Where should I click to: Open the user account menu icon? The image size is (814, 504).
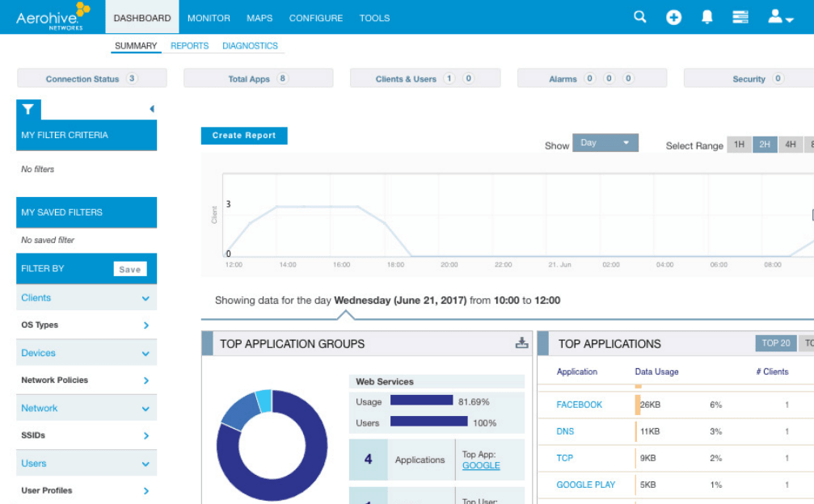click(780, 17)
